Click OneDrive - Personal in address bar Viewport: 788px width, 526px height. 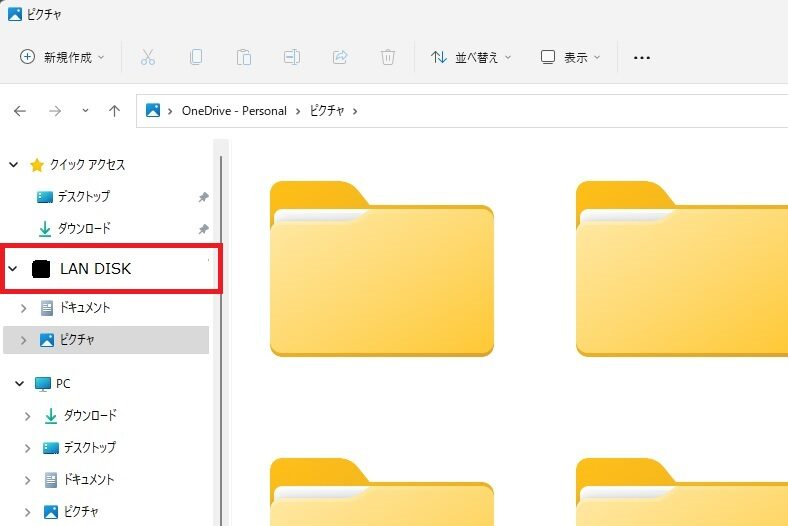[234, 111]
